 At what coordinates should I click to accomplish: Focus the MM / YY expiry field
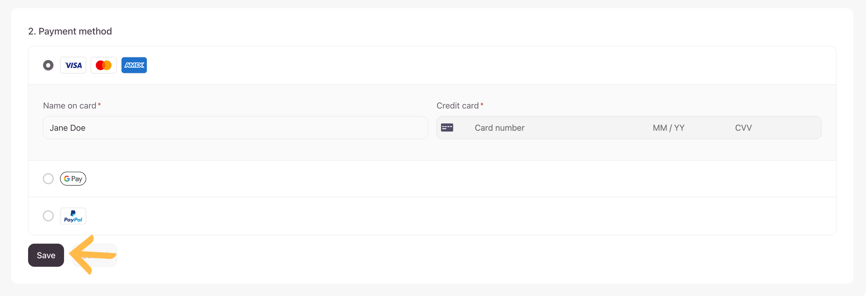pyautogui.click(x=669, y=128)
